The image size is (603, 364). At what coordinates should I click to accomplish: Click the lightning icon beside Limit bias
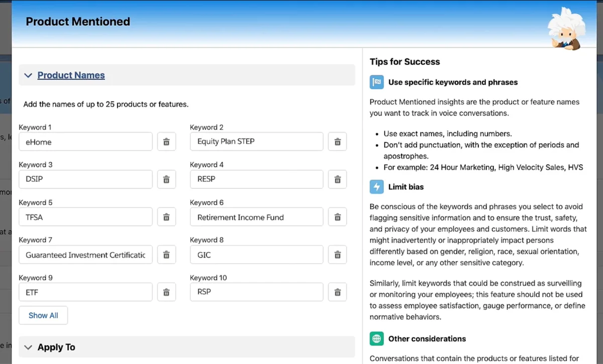coord(376,187)
